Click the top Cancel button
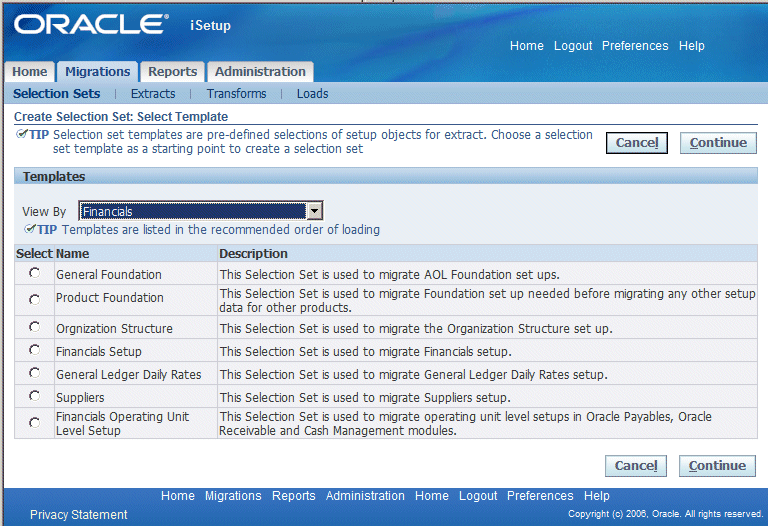The width and height of the screenshot is (768, 526). (637, 143)
